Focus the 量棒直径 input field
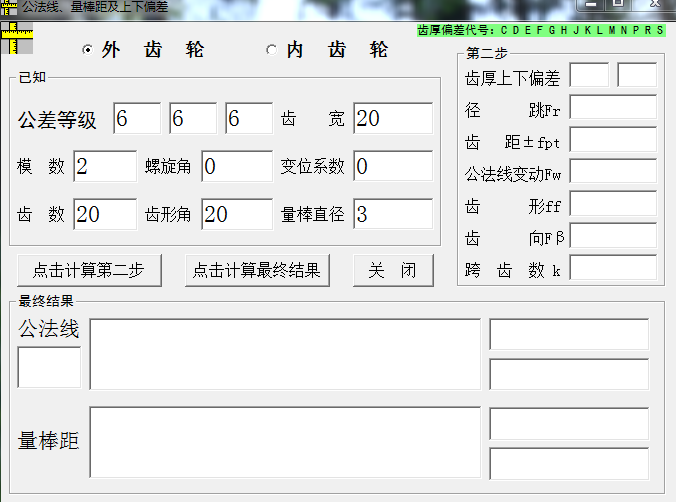 click(x=393, y=214)
